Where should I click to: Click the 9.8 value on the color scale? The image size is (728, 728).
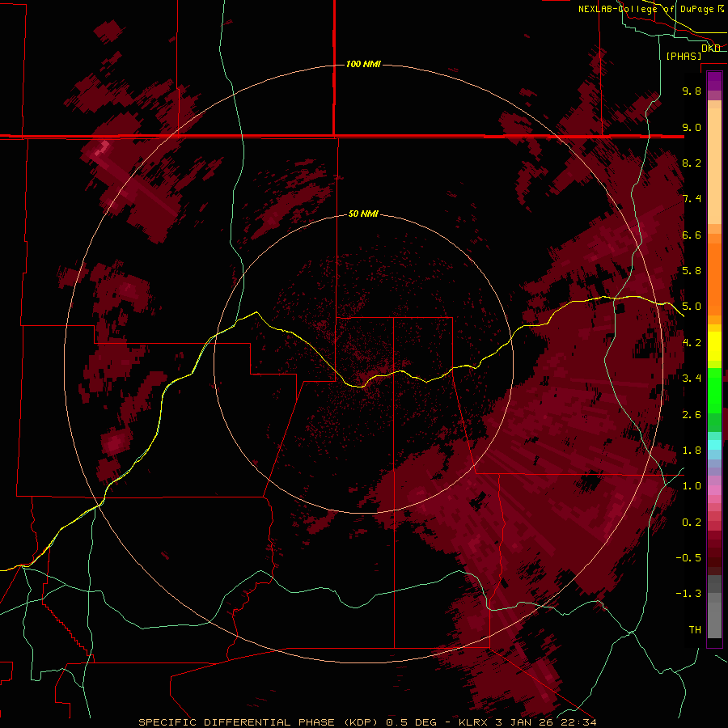[692, 91]
